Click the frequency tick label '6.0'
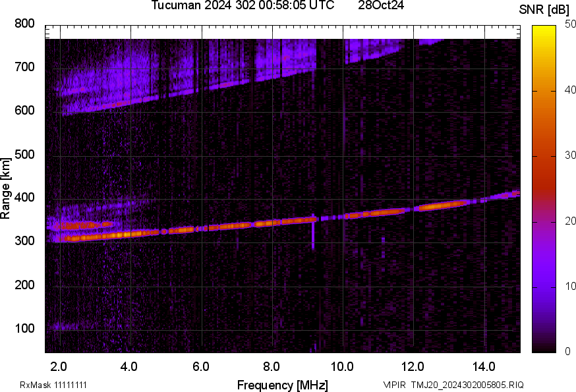 pos(200,367)
